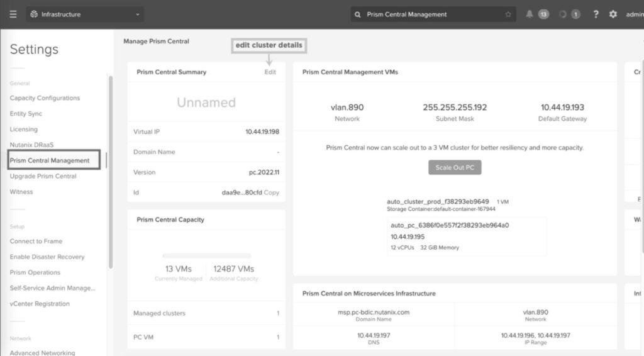Open Advanced Networking settings
644x356 pixels.
(42, 352)
